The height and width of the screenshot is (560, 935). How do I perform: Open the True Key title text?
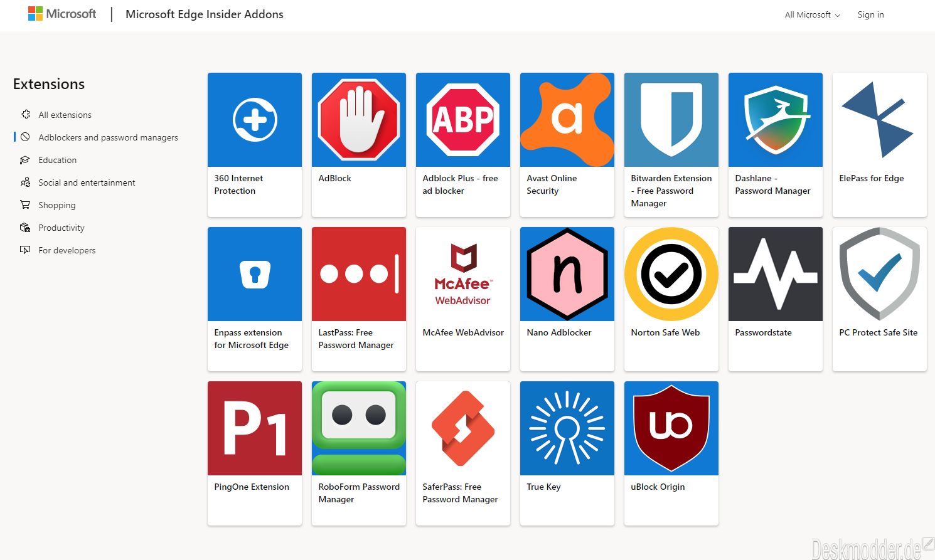coord(543,487)
